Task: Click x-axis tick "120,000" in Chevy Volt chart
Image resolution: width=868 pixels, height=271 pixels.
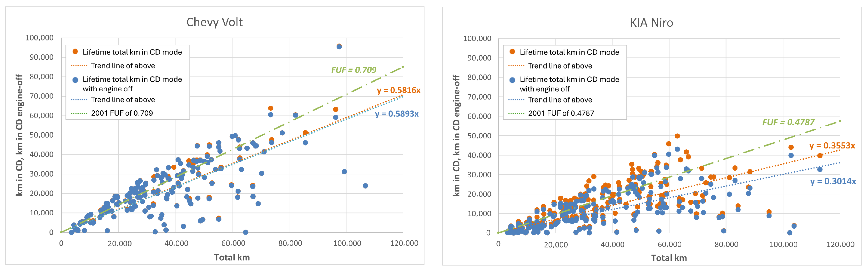Action: point(404,243)
